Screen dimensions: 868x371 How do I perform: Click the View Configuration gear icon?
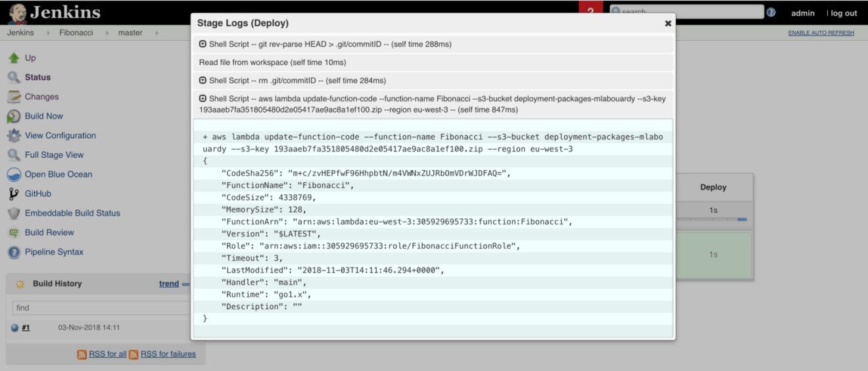pos(14,136)
